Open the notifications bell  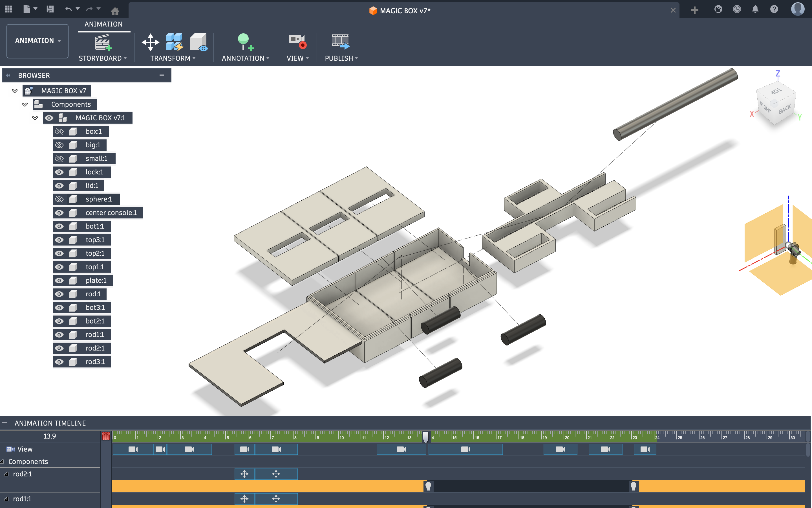click(x=755, y=9)
